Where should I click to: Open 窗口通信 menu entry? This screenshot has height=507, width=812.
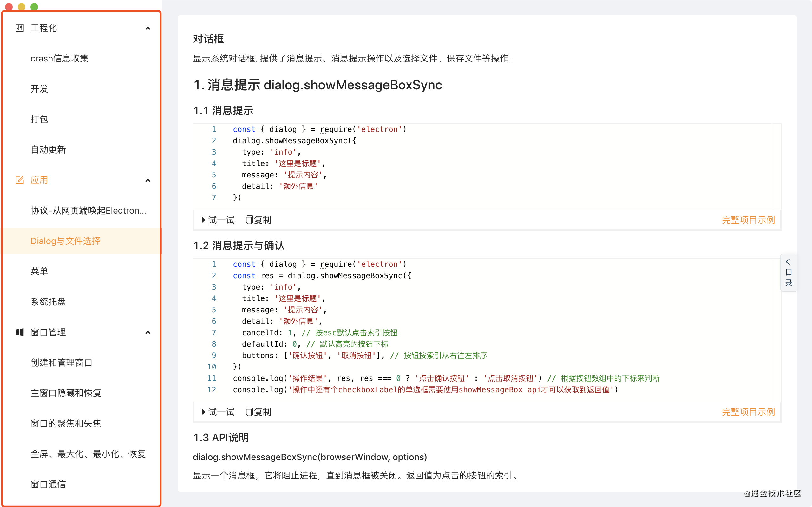point(48,484)
